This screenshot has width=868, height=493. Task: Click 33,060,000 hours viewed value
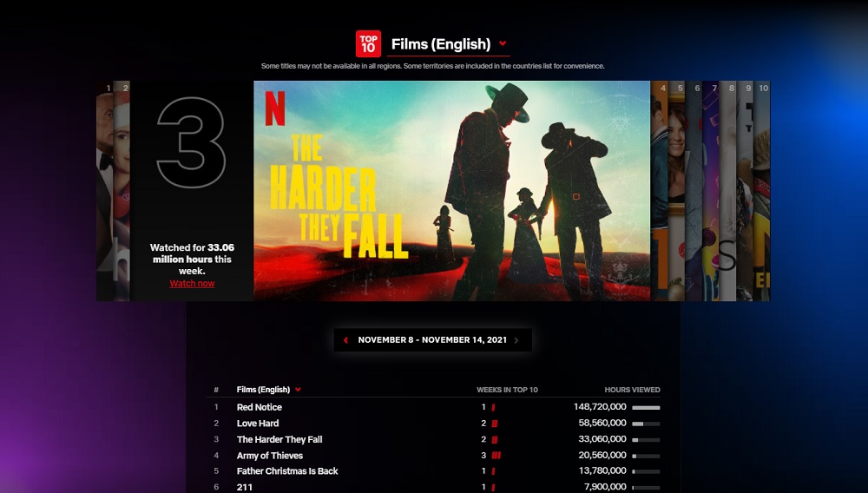pyautogui.click(x=602, y=439)
